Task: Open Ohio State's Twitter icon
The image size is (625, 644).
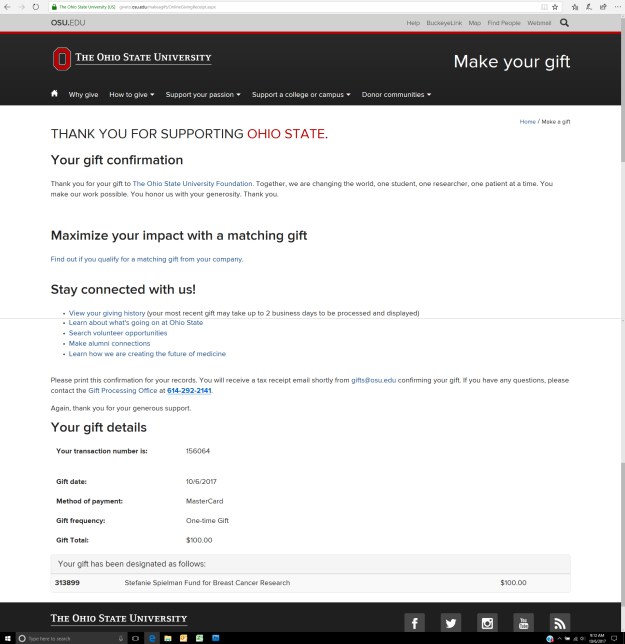Action: point(451,623)
